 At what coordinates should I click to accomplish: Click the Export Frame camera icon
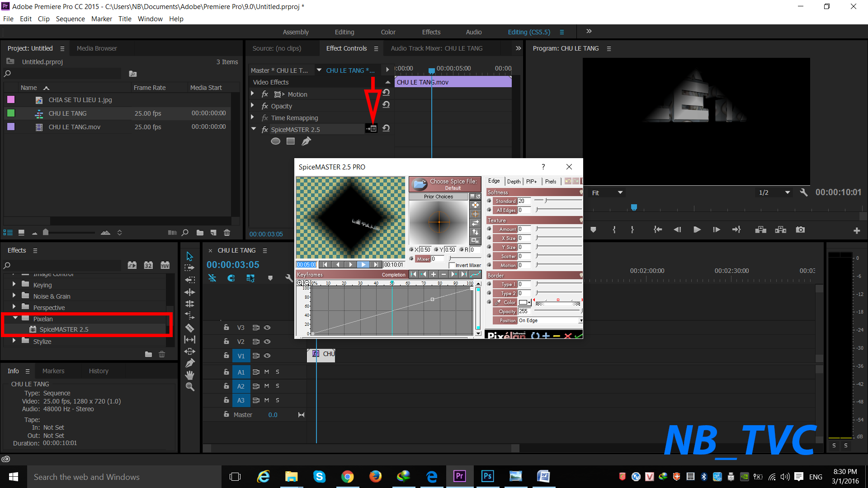[800, 230]
